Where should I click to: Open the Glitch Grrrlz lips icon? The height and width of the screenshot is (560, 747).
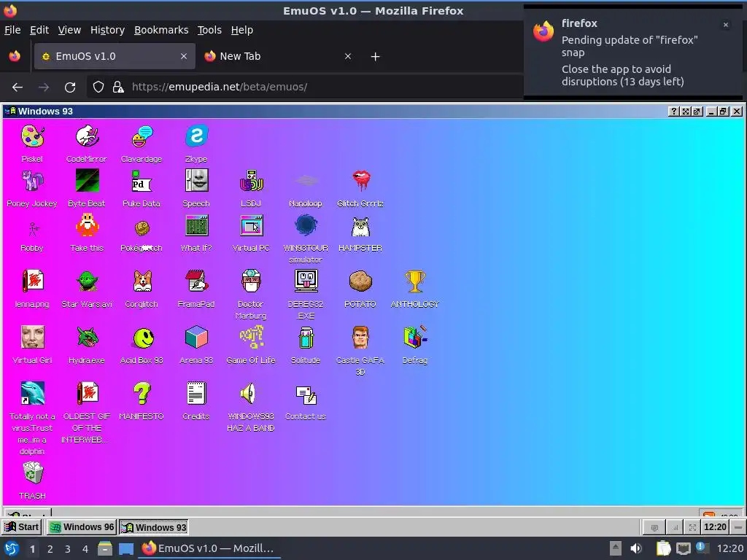[360, 181]
